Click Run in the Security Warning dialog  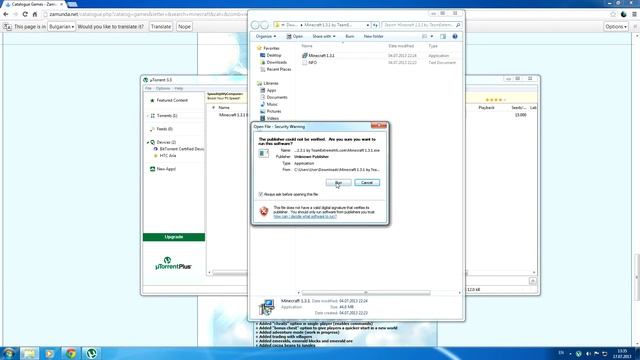tap(338, 182)
